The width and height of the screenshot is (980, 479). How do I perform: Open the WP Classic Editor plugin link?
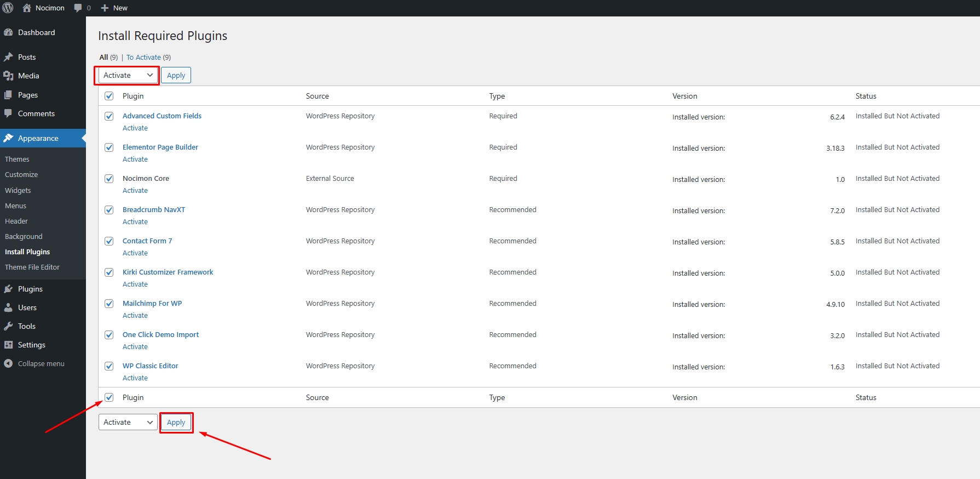coord(151,366)
